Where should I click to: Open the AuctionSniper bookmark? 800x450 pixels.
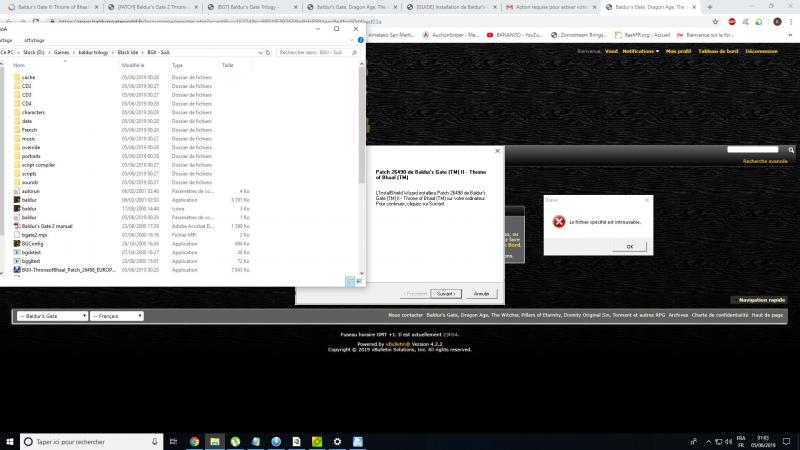coord(451,35)
